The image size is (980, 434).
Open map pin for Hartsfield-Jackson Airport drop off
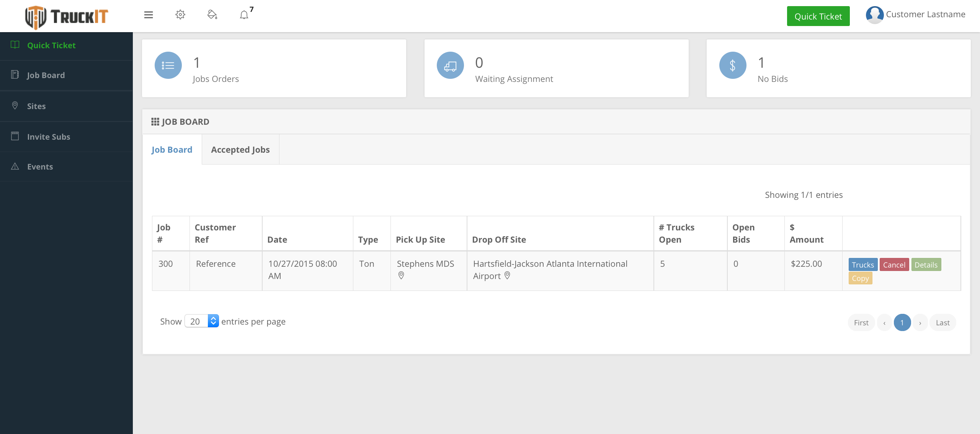[507, 276]
